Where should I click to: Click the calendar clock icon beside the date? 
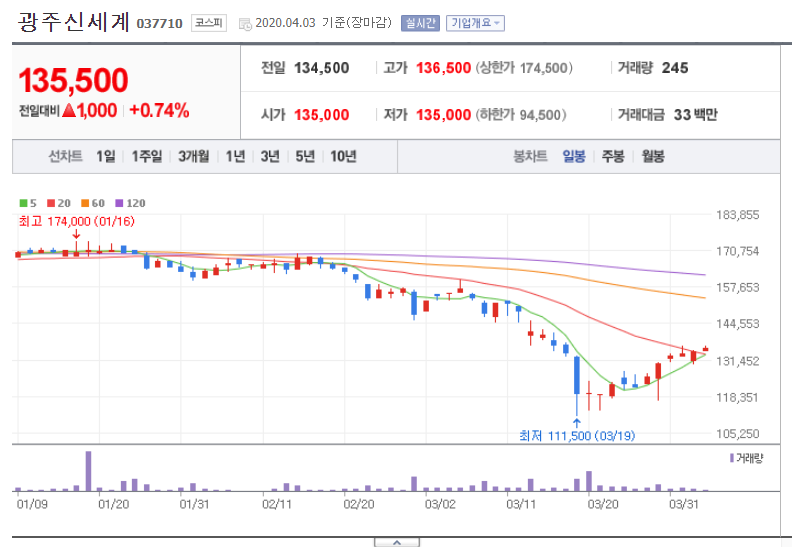point(245,24)
